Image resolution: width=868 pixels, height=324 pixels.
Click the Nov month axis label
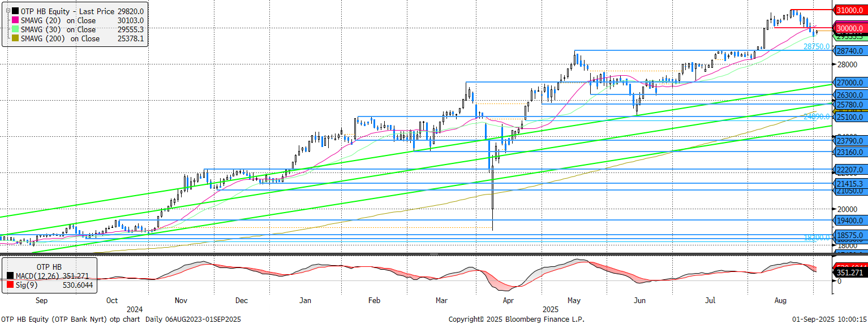click(x=181, y=301)
